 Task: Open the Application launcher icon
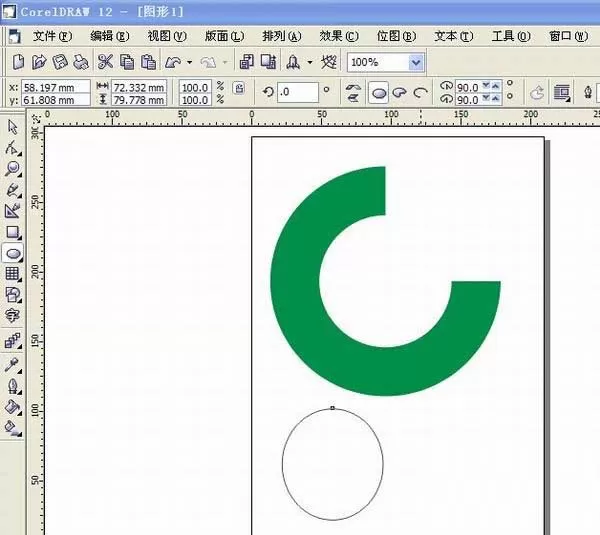pyautogui.click(x=293, y=62)
